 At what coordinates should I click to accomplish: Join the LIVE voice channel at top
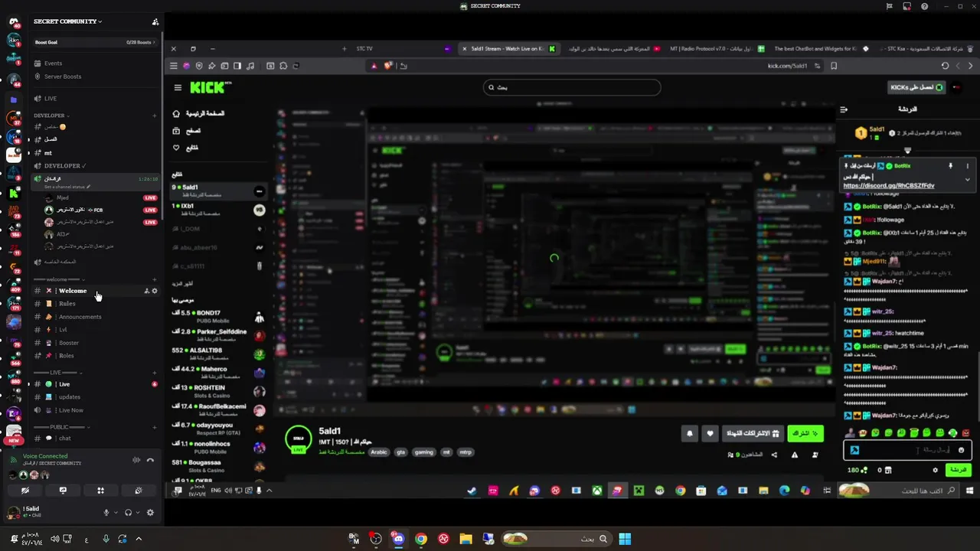95,99
